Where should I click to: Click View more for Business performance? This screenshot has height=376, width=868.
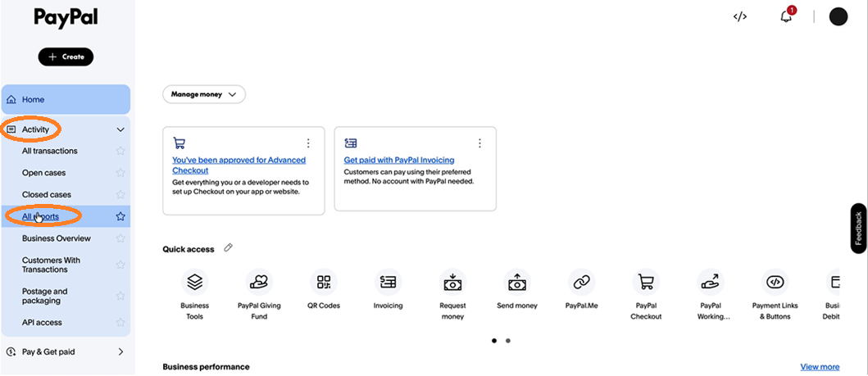click(820, 367)
